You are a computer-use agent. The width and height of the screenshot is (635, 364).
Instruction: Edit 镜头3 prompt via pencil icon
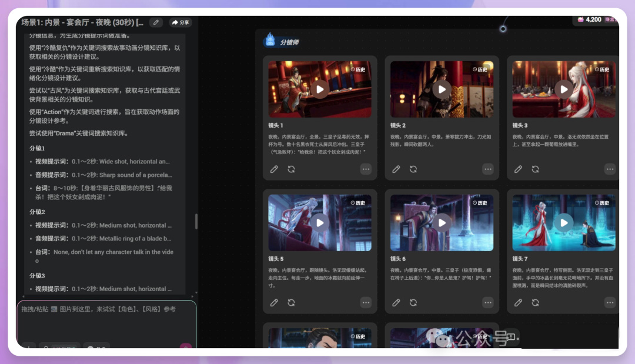point(518,169)
